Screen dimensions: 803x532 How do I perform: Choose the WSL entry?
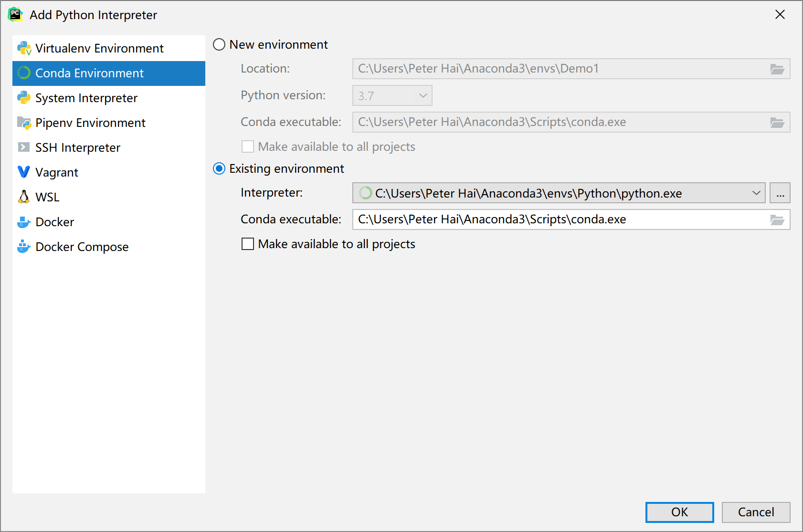[x=109, y=197]
